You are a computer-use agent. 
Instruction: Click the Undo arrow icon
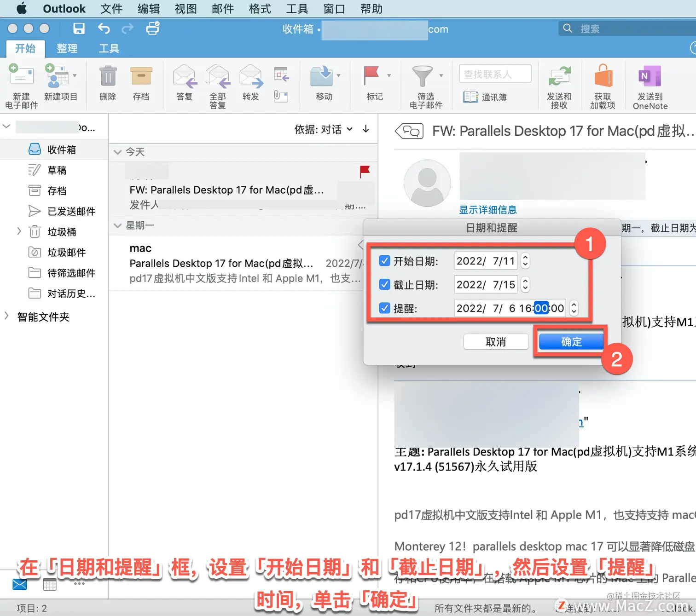[x=104, y=29]
